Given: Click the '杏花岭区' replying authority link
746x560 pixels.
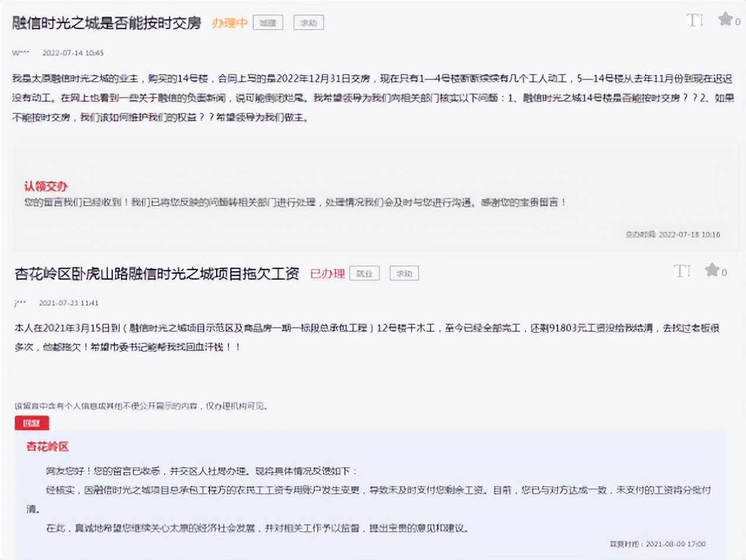Looking at the screenshot, I should tap(46, 447).
